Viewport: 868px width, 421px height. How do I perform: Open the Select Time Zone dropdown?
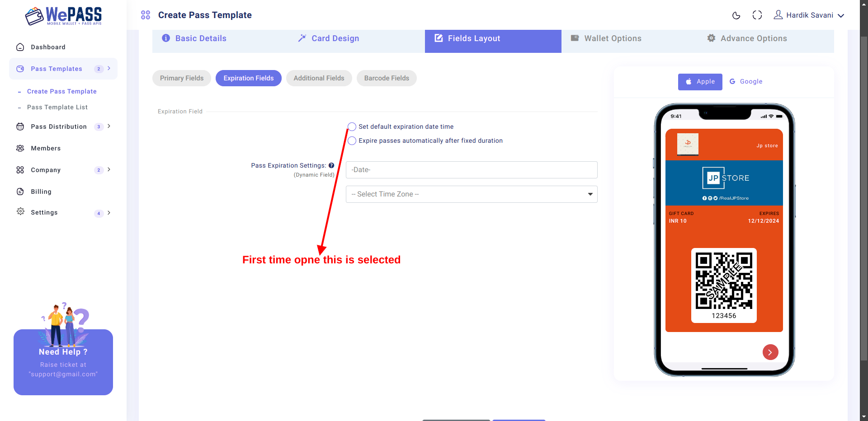(x=472, y=194)
